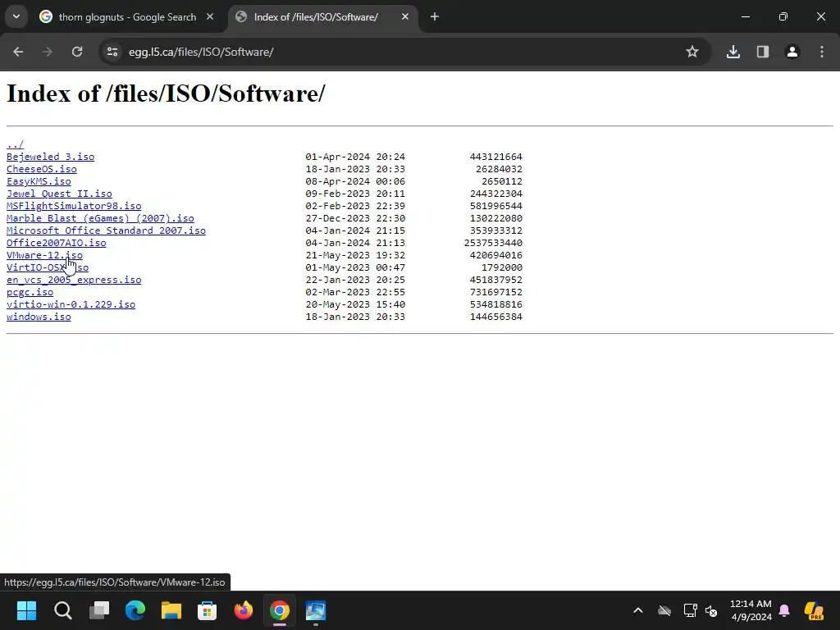Open the windows.iso link

click(x=39, y=317)
